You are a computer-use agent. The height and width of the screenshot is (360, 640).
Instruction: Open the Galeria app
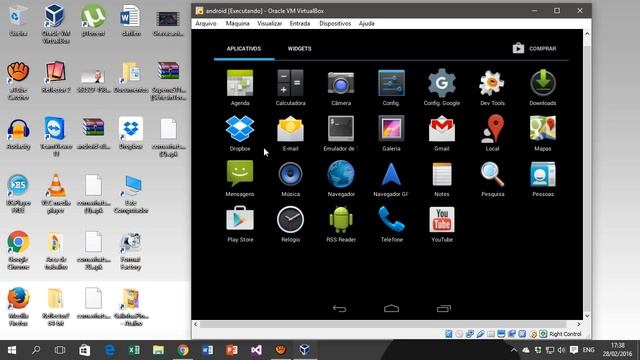tap(391, 133)
